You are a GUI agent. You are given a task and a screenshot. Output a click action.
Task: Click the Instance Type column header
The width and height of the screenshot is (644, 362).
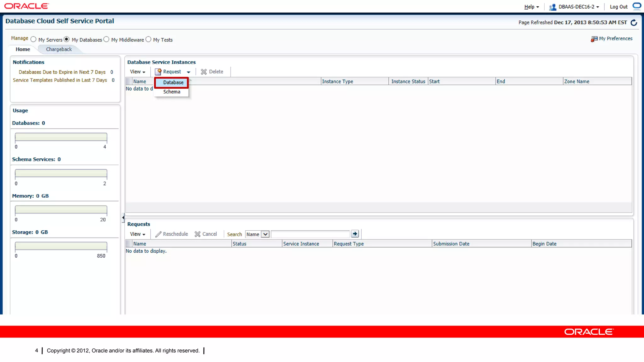(x=355, y=81)
